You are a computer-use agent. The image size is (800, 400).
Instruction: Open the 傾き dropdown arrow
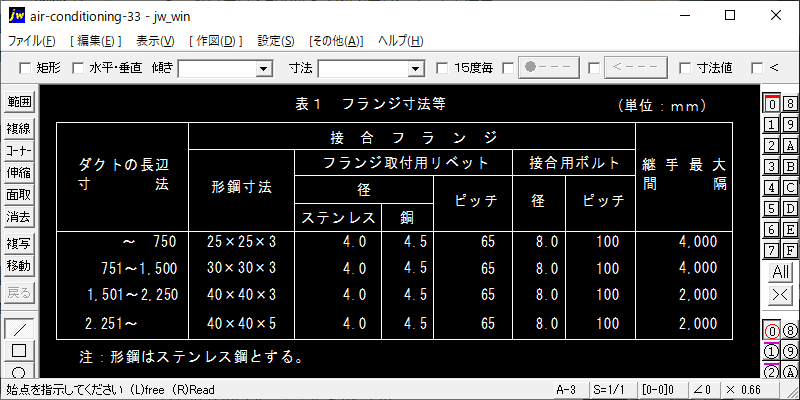(x=264, y=68)
